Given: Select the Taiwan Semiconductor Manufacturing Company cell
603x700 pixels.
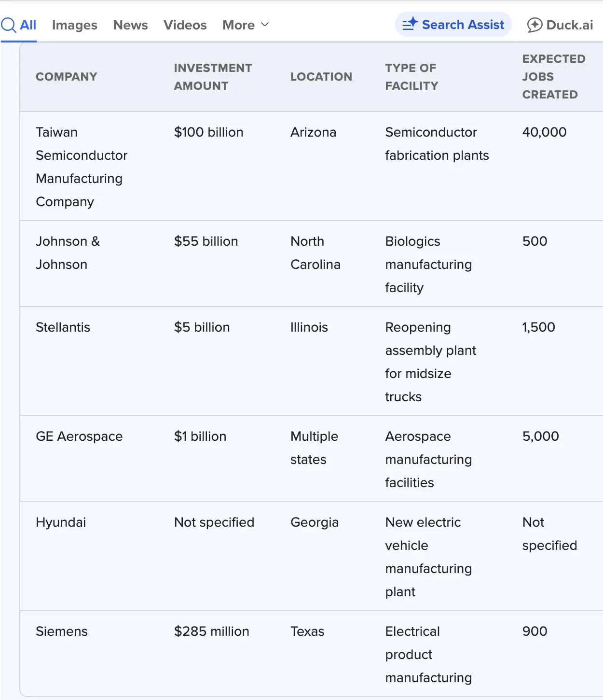Looking at the screenshot, I should coord(81,167).
